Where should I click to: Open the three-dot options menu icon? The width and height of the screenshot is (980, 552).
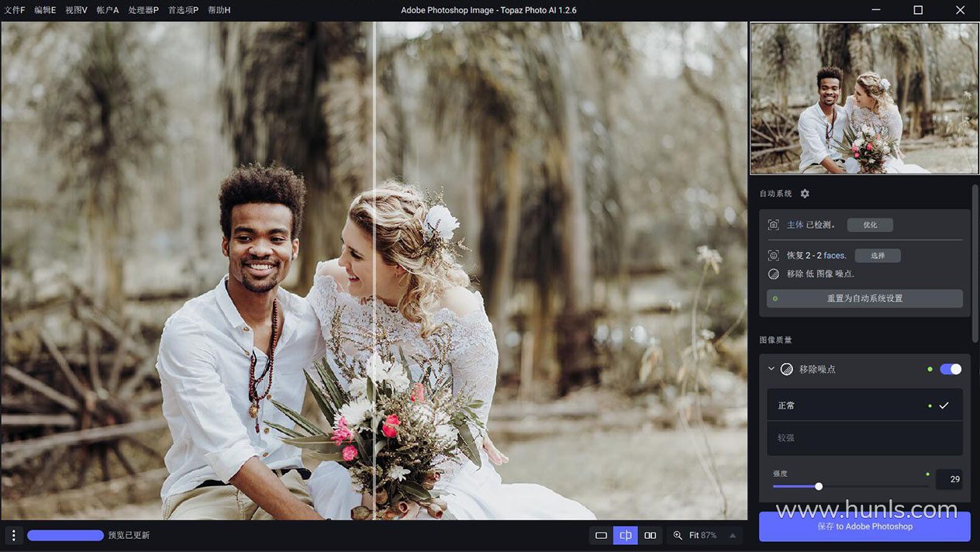[13, 535]
